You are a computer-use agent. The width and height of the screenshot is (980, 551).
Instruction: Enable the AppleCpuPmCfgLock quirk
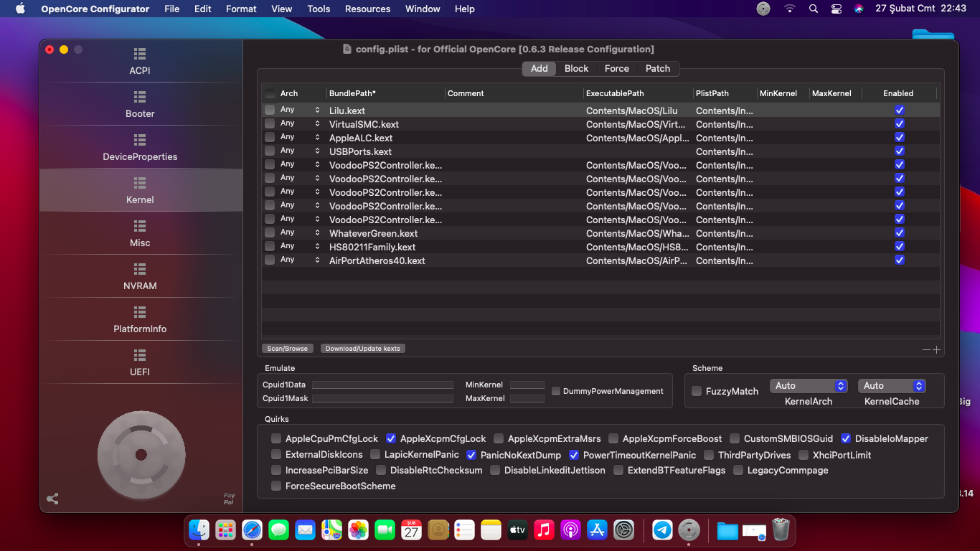[x=276, y=438]
